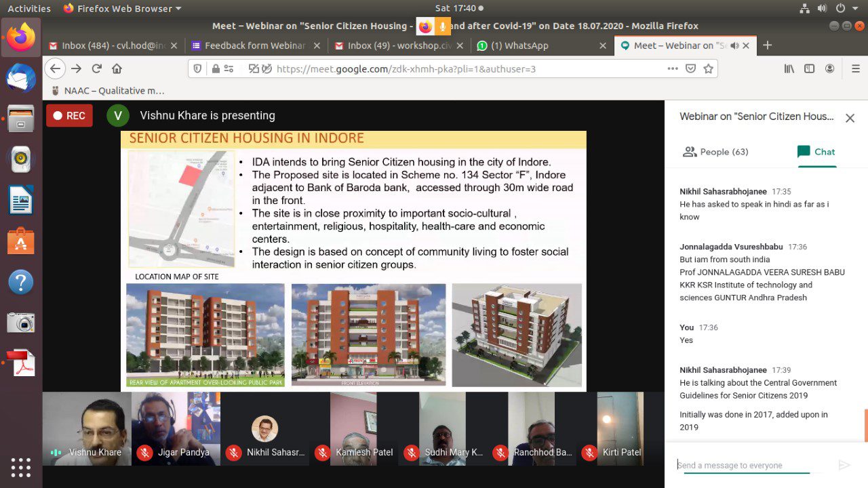Click Kamlesh Patel's muted microphone icon
The height and width of the screenshot is (488, 868).
pos(323,452)
